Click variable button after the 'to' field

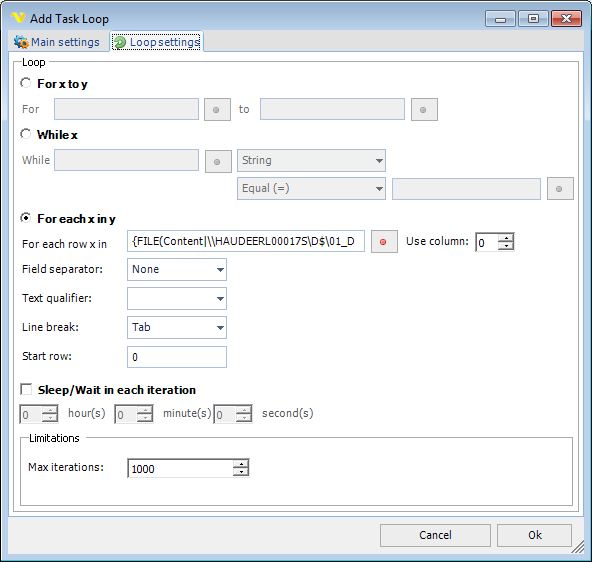(x=424, y=109)
